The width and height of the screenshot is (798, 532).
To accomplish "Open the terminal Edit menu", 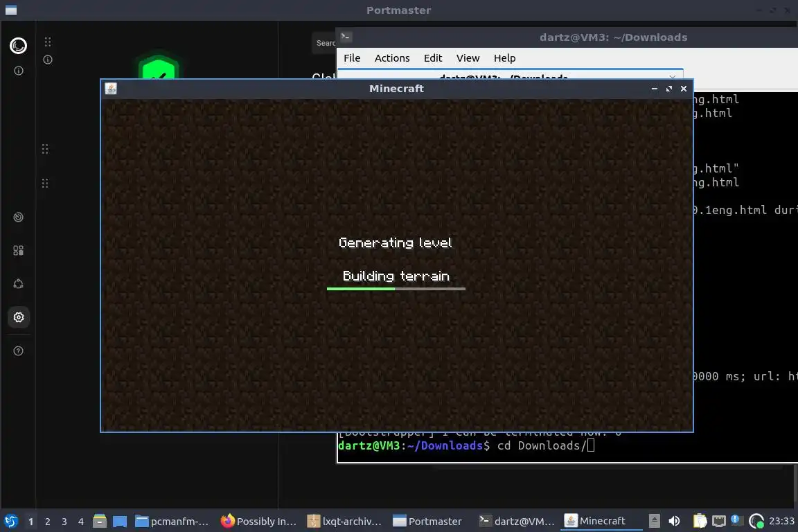I will pos(432,58).
